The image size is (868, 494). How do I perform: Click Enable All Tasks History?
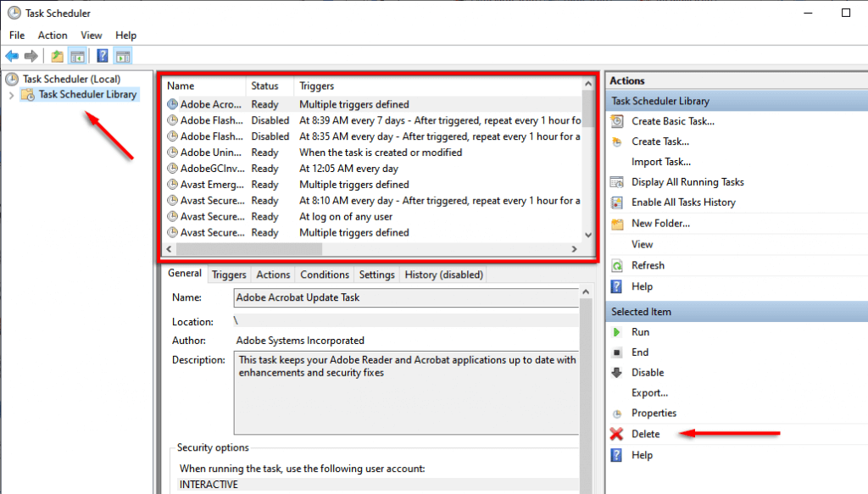(683, 203)
